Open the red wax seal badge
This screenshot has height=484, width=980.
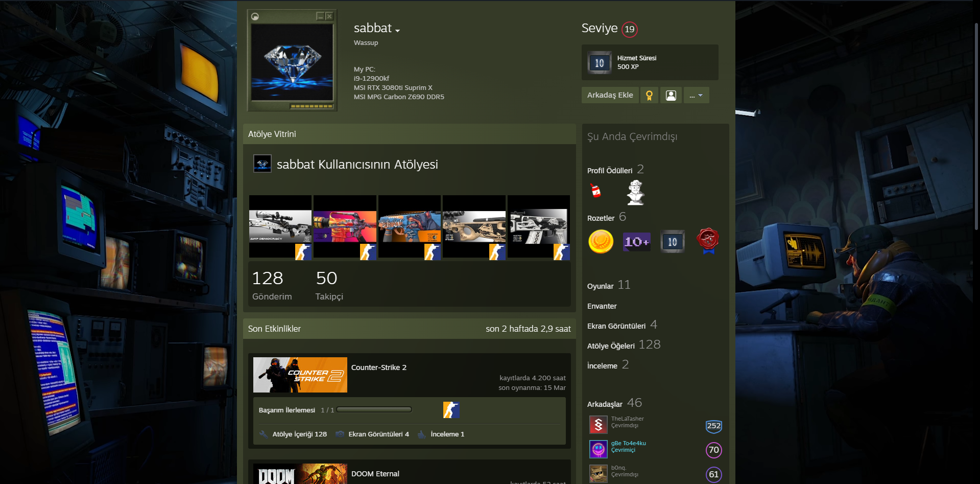[x=708, y=241]
